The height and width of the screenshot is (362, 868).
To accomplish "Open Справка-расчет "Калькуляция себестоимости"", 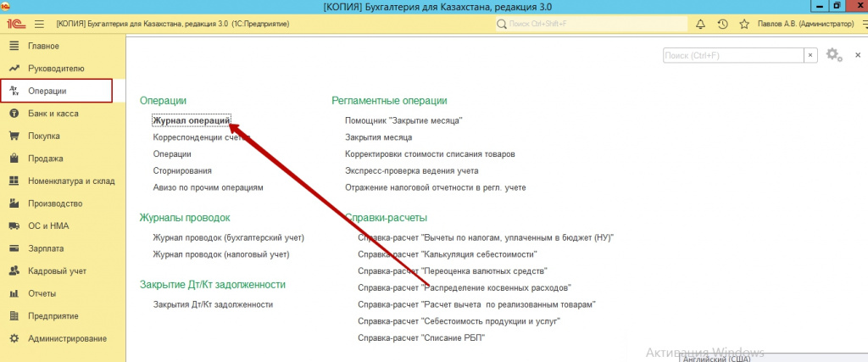I will 448,254.
